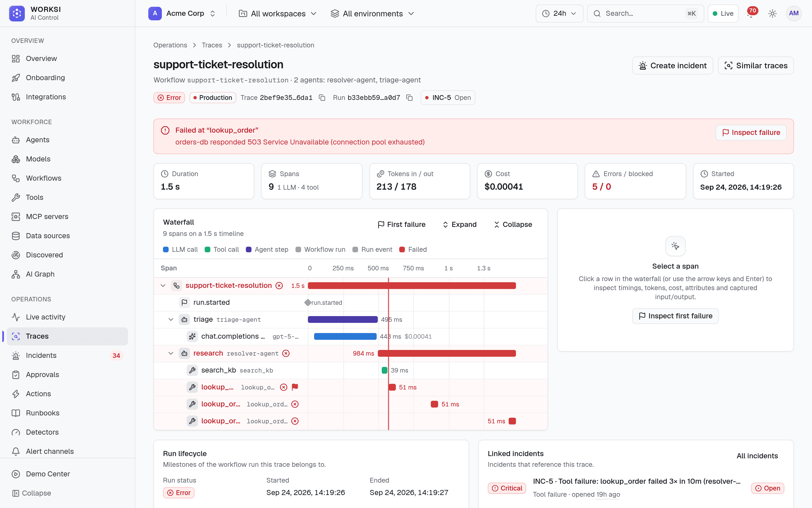Open the notifications bell
Image resolution: width=812 pixels, height=508 pixels.
(x=751, y=14)
